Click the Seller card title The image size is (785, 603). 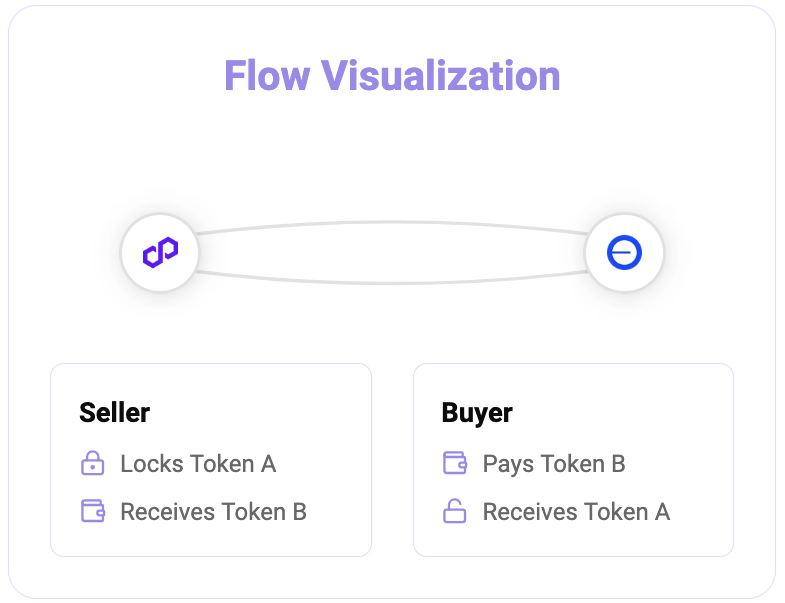pos(115,413)
